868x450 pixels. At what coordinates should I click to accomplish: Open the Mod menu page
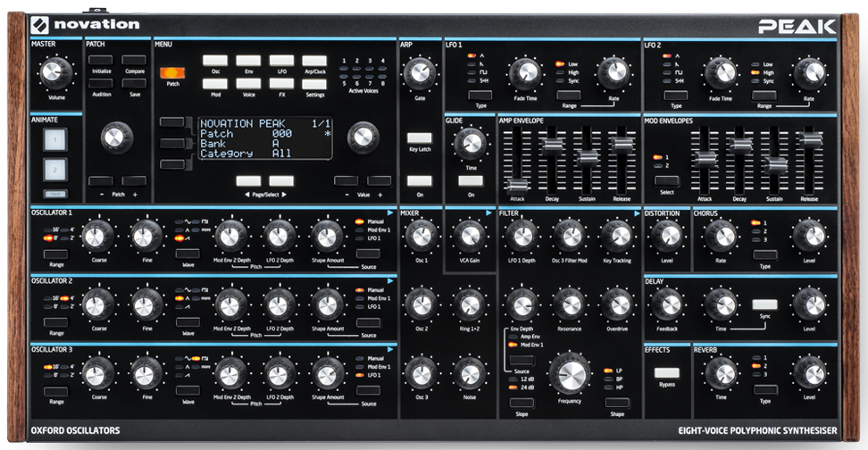215,84
